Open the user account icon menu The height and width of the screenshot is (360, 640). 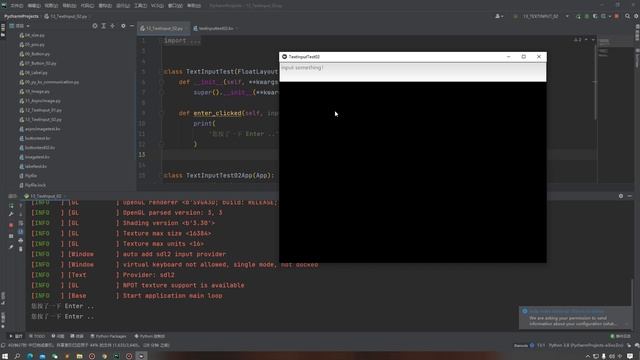pos(499,16)
